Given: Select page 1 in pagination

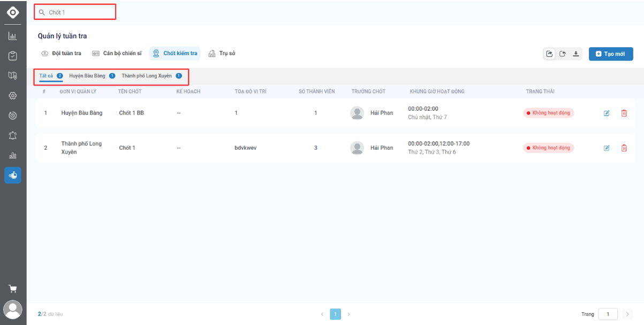Looking at the screenshot, I should click(336, 314).
